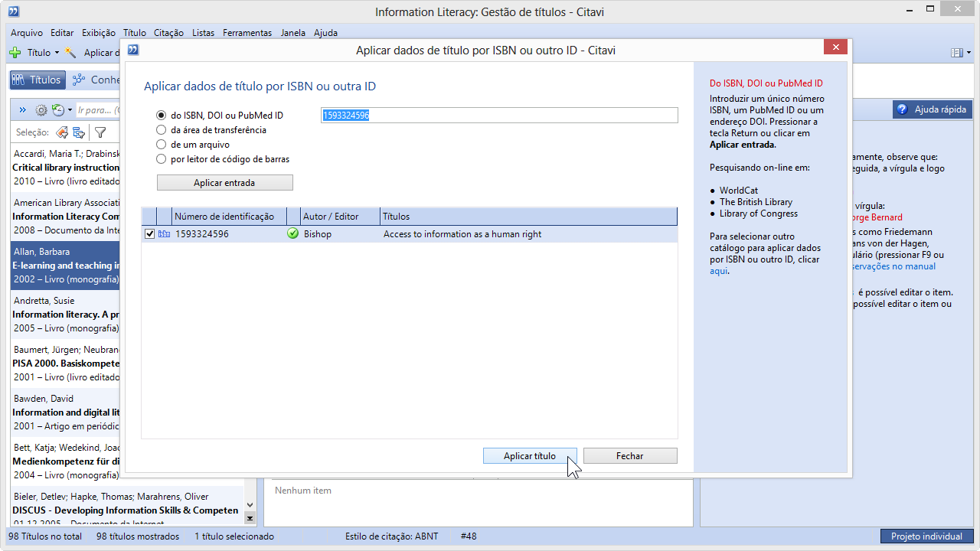Click the magic wand icon in toolbar
Screen dimensions: 980x551
tap(71, 53)
